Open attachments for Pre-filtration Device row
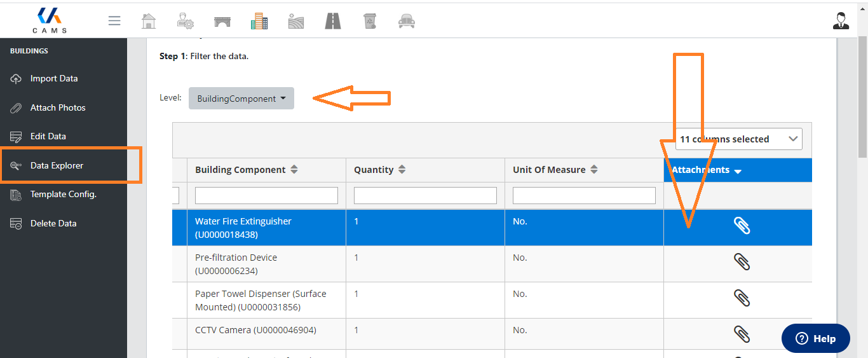Image resolution: width=868 pixels, height=358 pixels. (x=742, y=262)
